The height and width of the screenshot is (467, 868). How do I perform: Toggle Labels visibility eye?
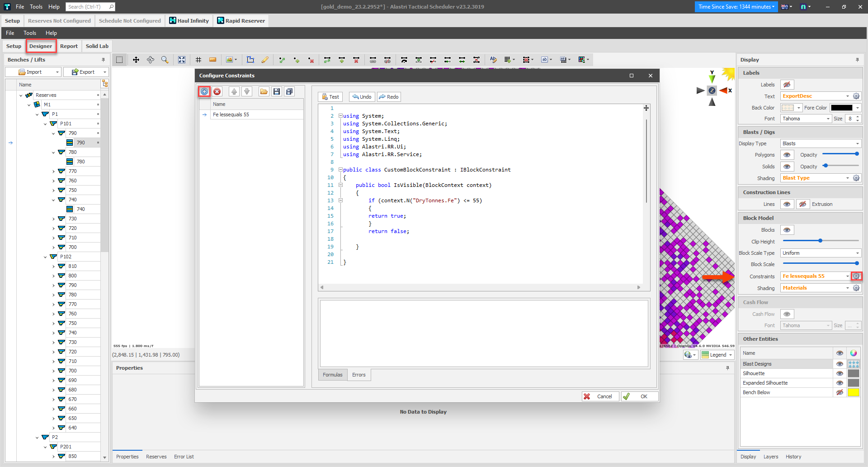coord(787,85)
